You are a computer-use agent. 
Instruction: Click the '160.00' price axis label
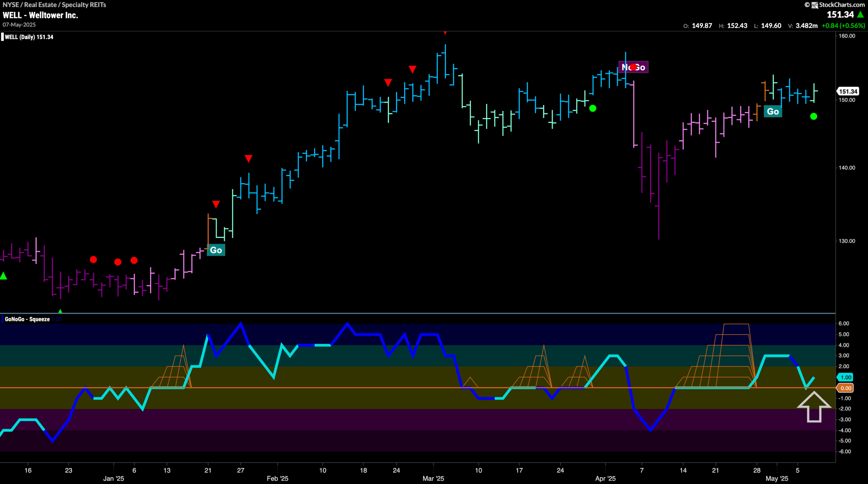click(847, 36)
